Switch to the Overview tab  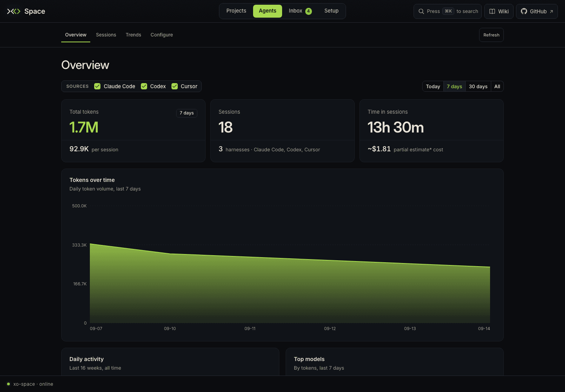click(76, 35)
